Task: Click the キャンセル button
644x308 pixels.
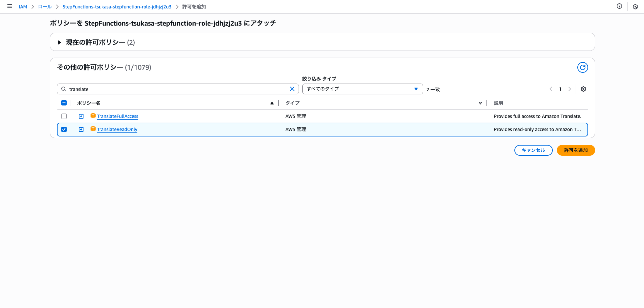Action: tap(533, 150)
